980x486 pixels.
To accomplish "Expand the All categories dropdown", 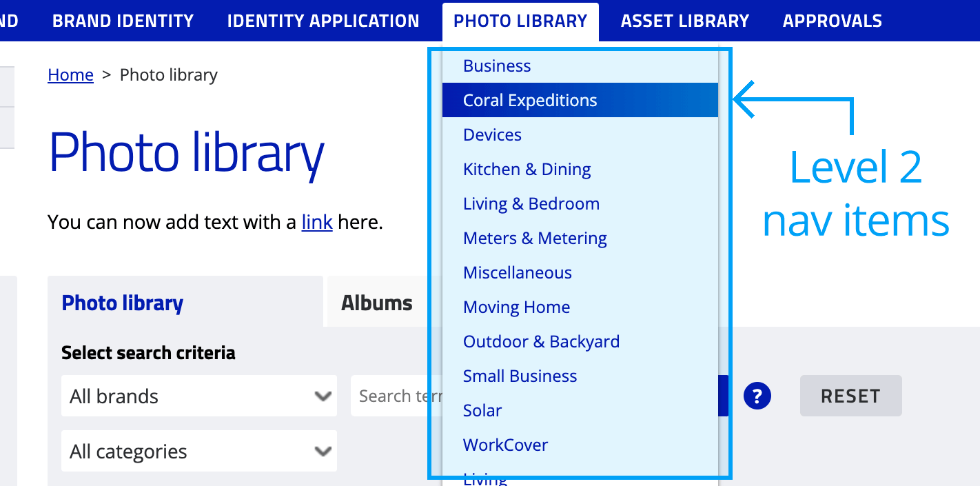I will 198,452.
